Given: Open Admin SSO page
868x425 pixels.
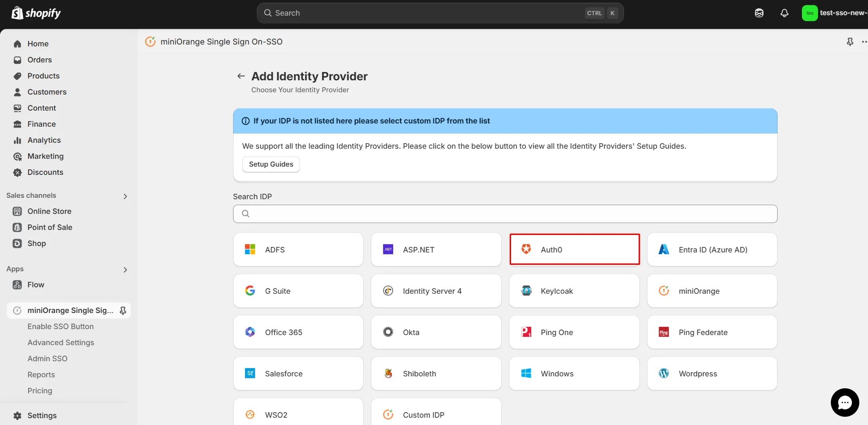Looking at the screenshot, I should pyautogui.click(x=47, y=358).
